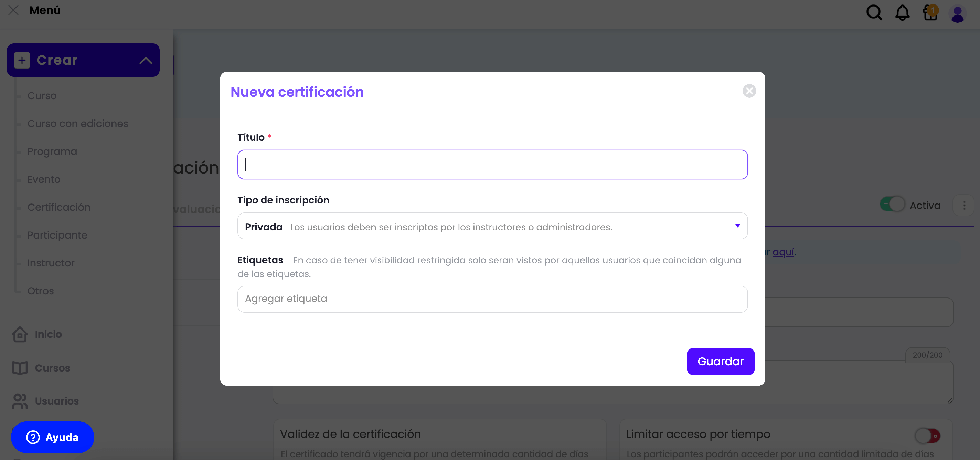Go to Inicio via the home icon

tap(19, 334)
